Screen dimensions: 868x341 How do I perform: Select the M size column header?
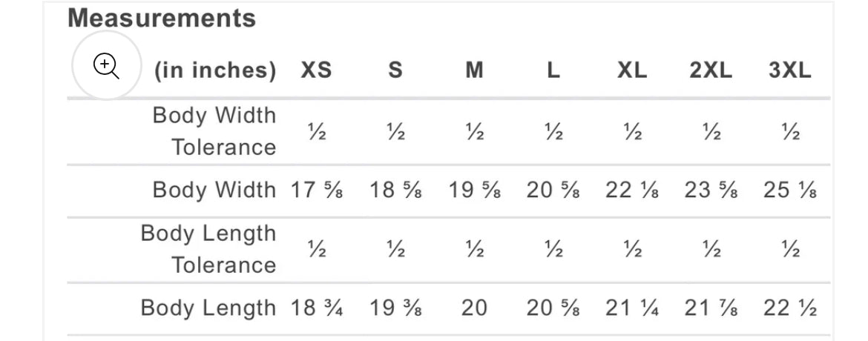[475, 71]
